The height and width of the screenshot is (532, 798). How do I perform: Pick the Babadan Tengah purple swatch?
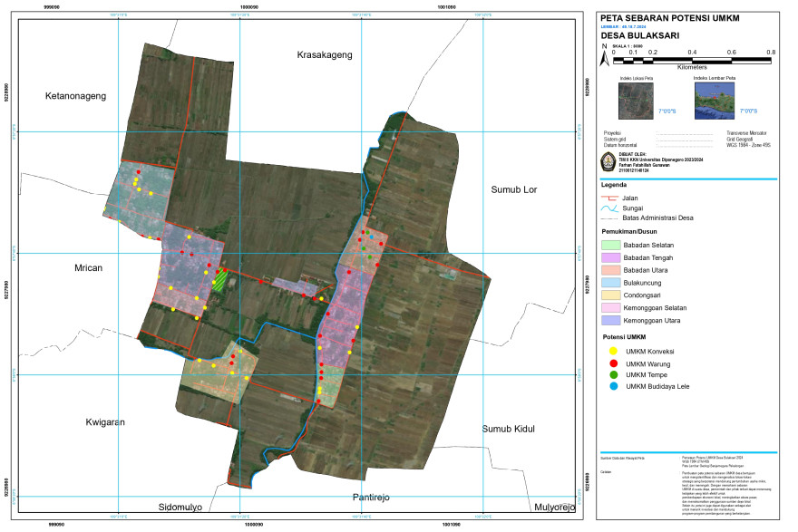[x=613, y=256]
